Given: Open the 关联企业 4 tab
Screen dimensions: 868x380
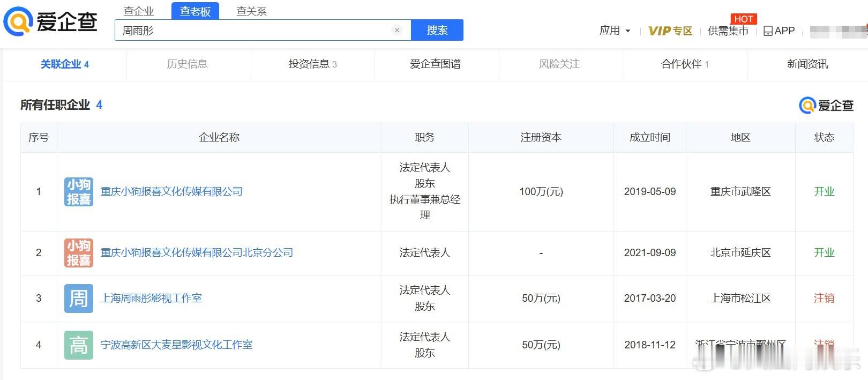Looking at the screenshot, I should click(65, 64).
